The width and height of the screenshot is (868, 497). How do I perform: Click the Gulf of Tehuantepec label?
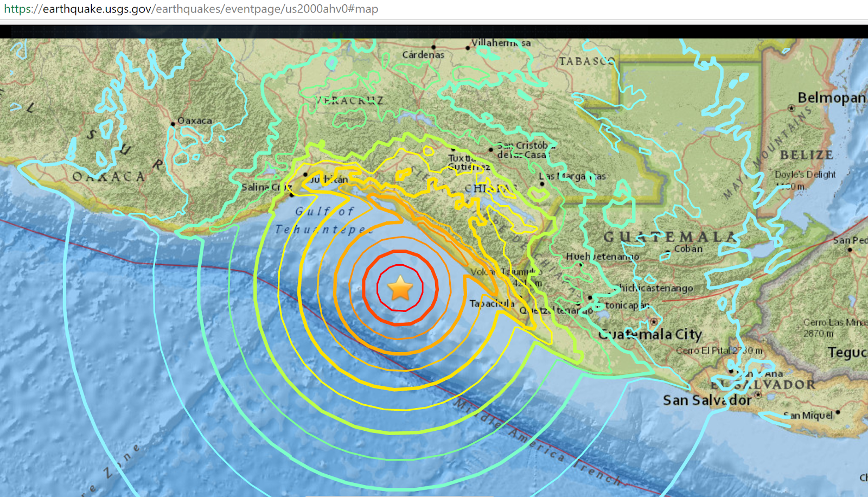tap(324, 220)
